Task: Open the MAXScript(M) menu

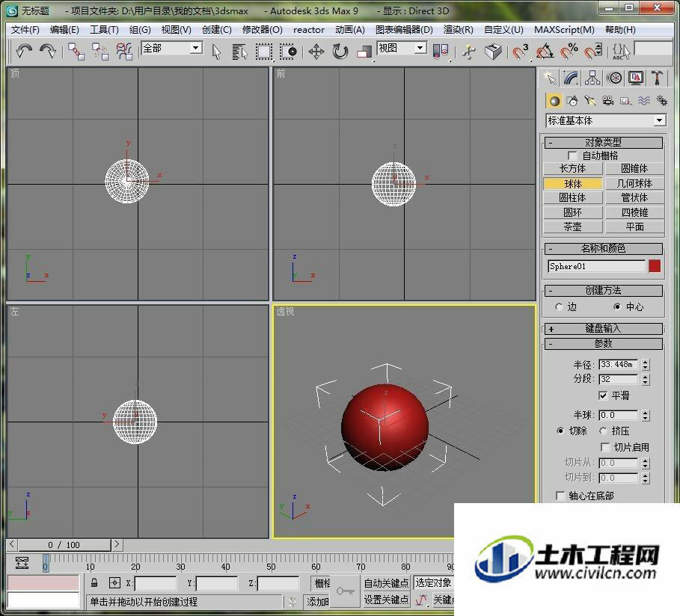Action: (x=564, y=30)
